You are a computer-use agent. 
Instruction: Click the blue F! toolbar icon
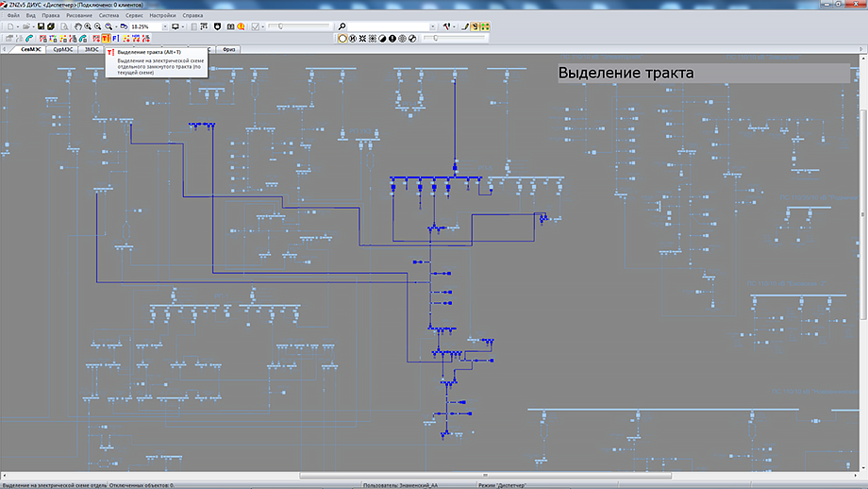(x=116, y=39)
